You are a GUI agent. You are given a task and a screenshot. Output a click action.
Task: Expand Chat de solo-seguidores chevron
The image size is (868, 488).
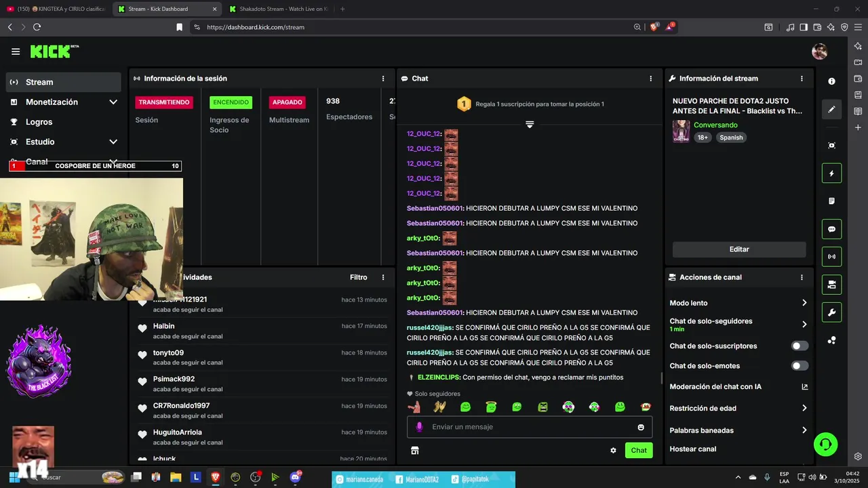coord(804,325)
